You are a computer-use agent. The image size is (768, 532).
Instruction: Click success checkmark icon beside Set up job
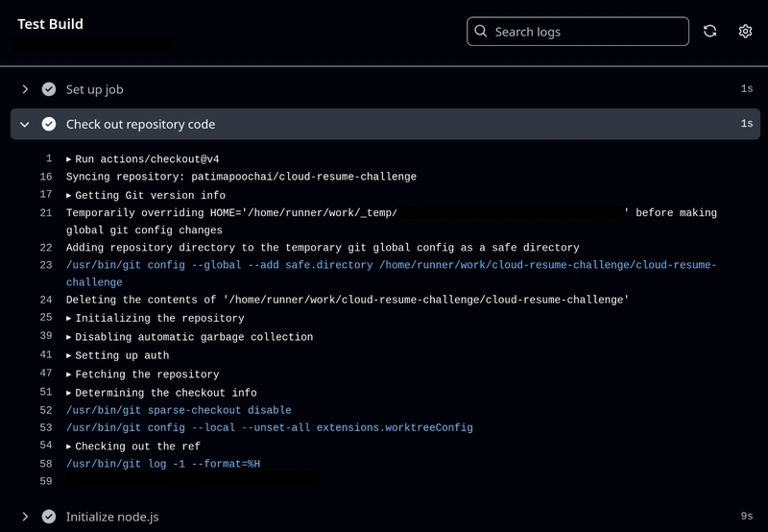[x=49, y=89]
